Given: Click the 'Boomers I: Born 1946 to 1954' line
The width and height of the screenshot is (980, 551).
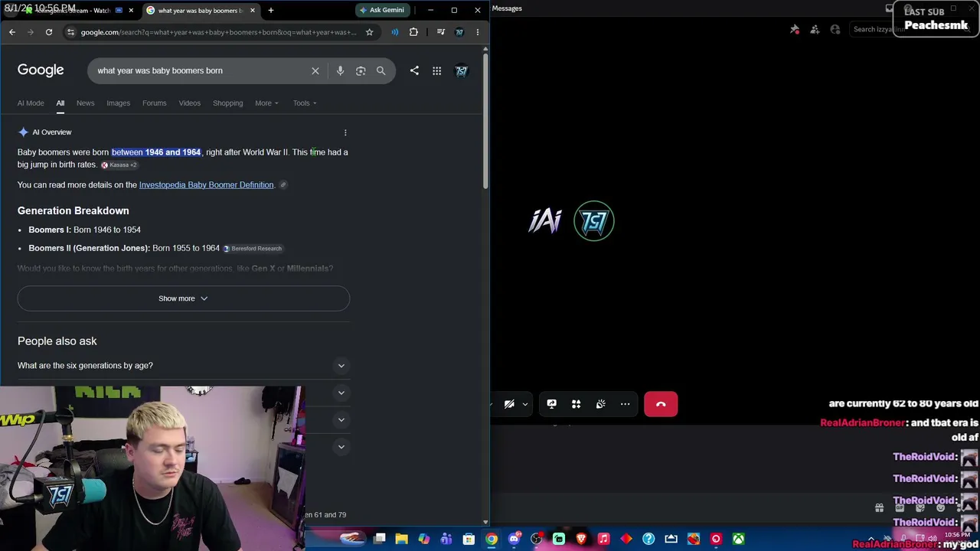Looking at the screenshot, I should (84, 230).
